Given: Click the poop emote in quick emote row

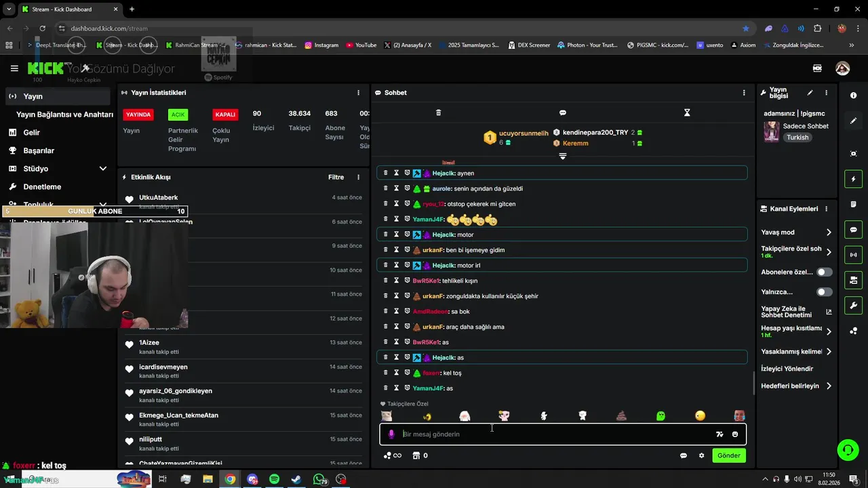Looking at the screenshot, I should (x=621, y=415).
